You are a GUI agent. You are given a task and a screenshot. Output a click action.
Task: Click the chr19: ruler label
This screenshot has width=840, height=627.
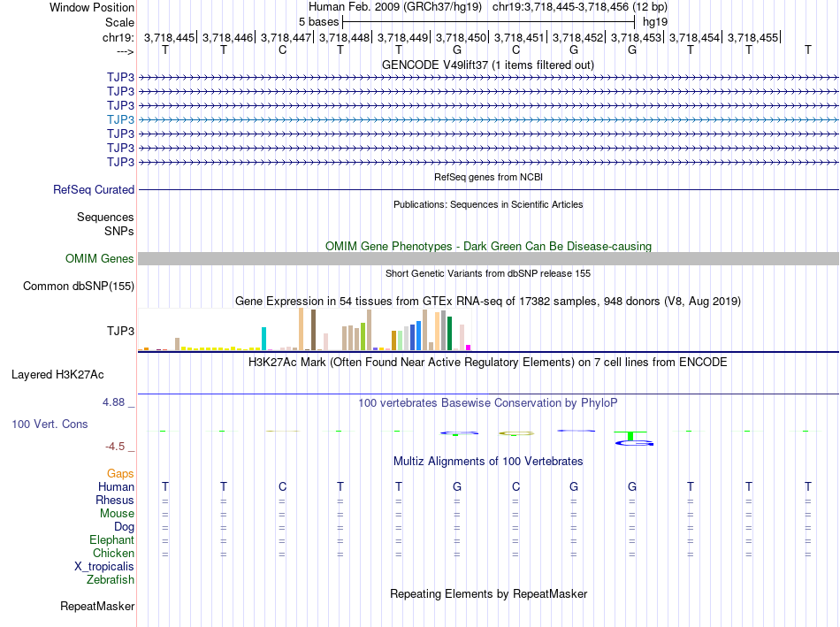click(x=118, y=37)
